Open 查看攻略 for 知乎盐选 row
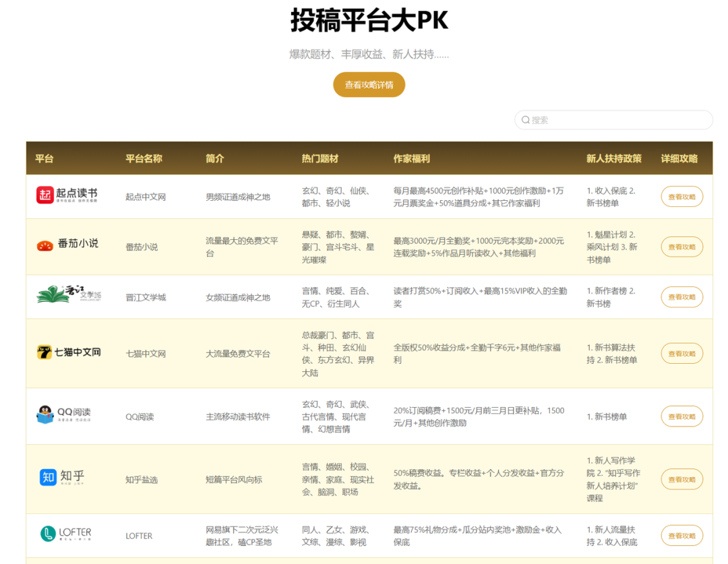The image size is (728, 564). (681, 480)
